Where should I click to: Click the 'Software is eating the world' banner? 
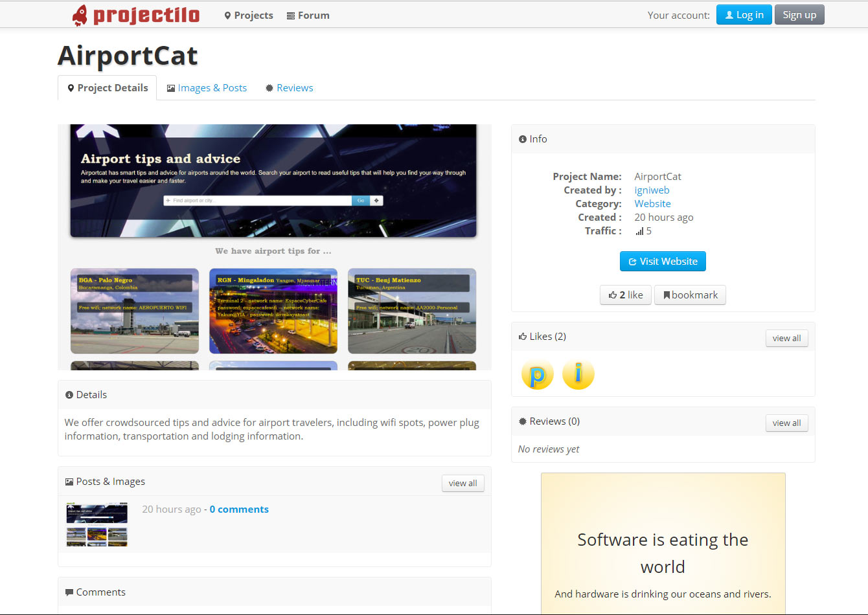pos(663,544)
